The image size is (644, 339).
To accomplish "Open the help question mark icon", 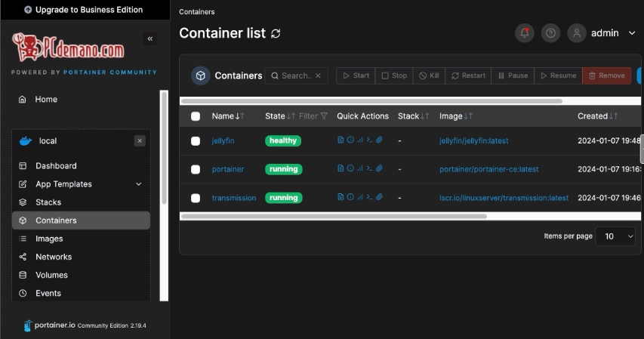I will pyautogui.click(x=551, y=33).
